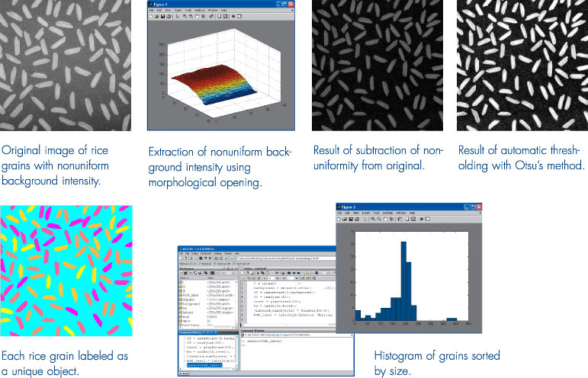This screenshot has height=378, width=588.
Task: Open Help menu in Figure 2 window
Action: [412, 213]
